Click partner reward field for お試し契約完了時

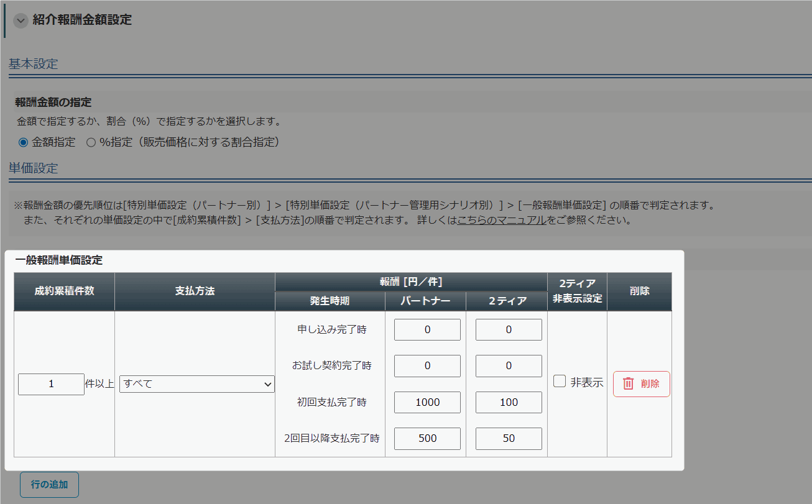(427, 366)
